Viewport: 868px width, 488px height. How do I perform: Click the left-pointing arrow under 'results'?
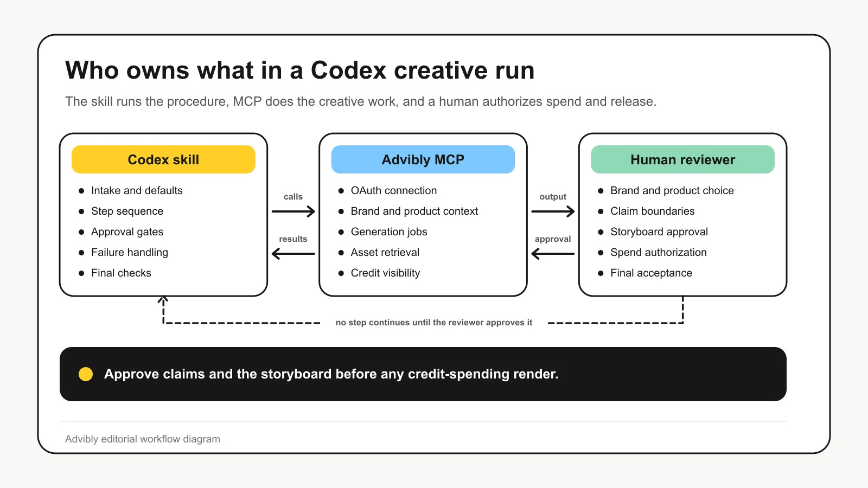[x=293, y=253]
